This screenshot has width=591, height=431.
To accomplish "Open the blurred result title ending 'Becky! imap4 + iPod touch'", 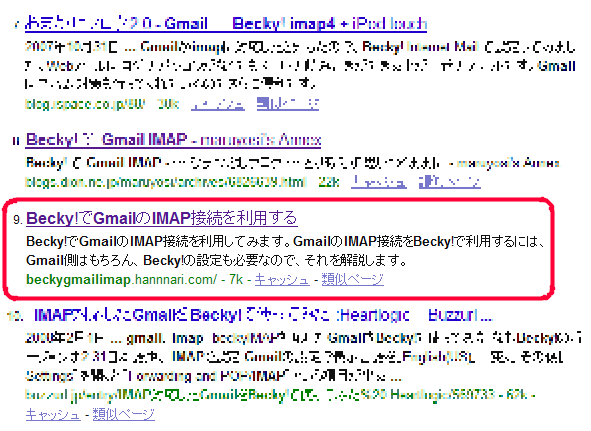I will [226, 24].
